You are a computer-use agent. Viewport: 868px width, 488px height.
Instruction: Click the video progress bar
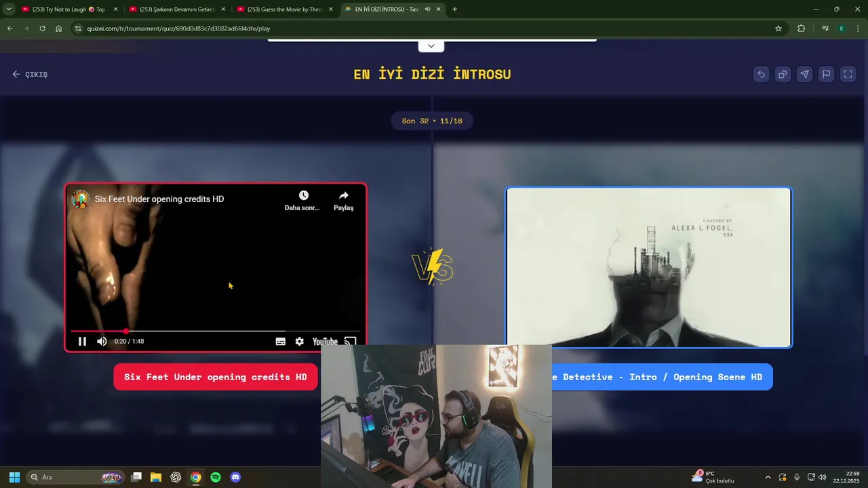[216, 331]
